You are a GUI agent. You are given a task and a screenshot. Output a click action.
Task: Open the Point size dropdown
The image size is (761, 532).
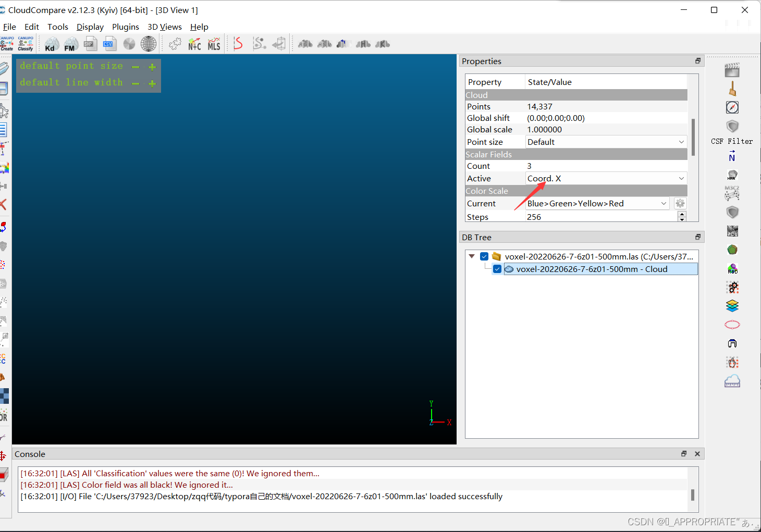pyautogui.click(x=681, y=141)
